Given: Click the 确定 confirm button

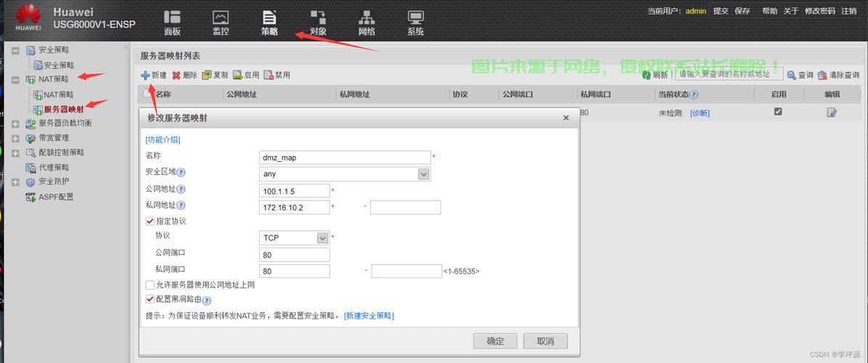Looking at the screenshot, I should point(496,341).
